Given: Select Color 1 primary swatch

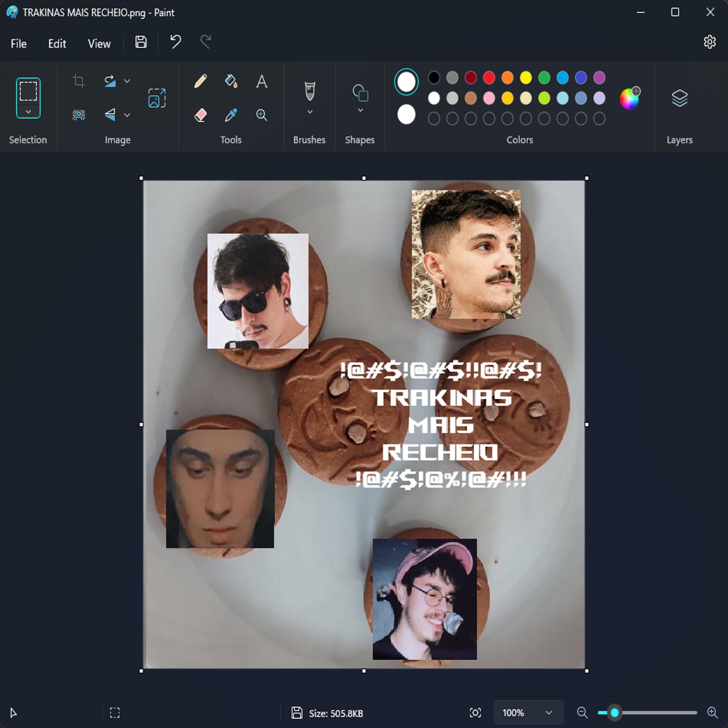Looking at the screenshot, I should (x=406, y=82).
